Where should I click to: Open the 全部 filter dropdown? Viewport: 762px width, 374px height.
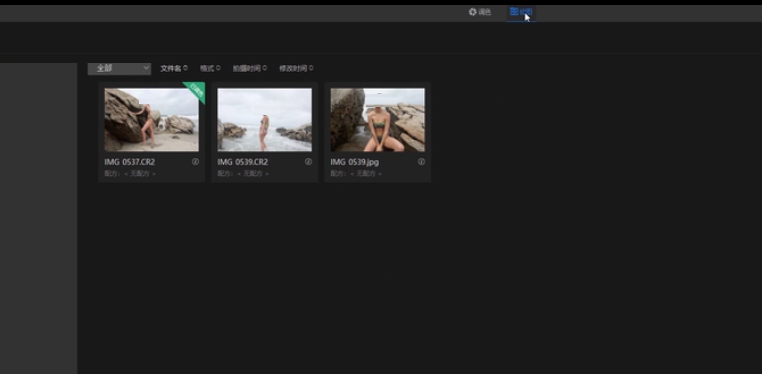(x=120, y=68)
